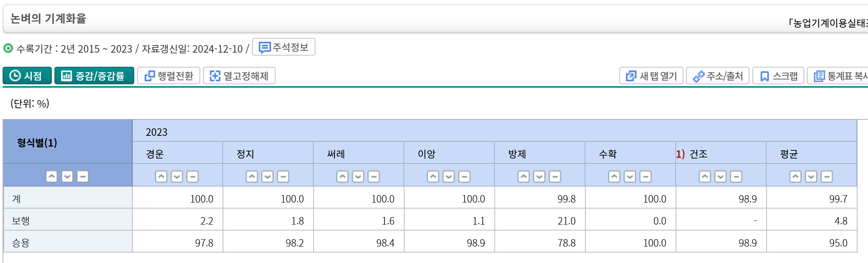Click minus icon under 수확 column
This screenshot has height=263, width=868.
tap(645, 176)
